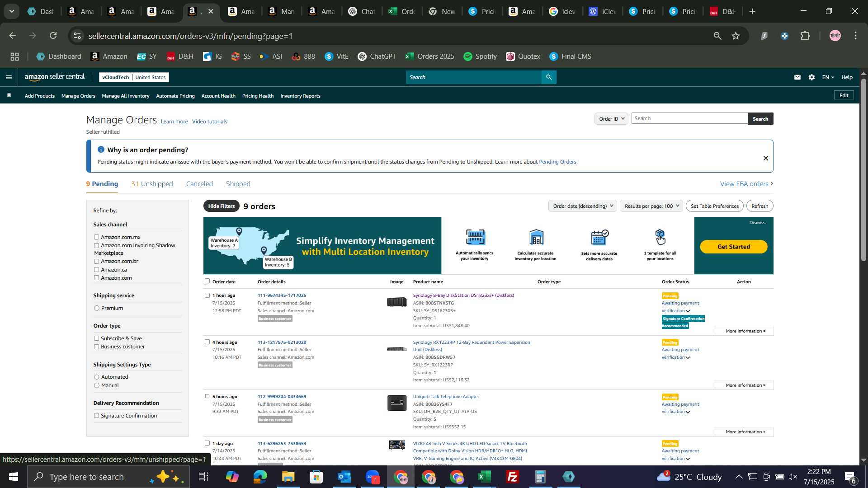Open File Explorer from the taskbar
The image size is (868, 488).
(288, 477)
